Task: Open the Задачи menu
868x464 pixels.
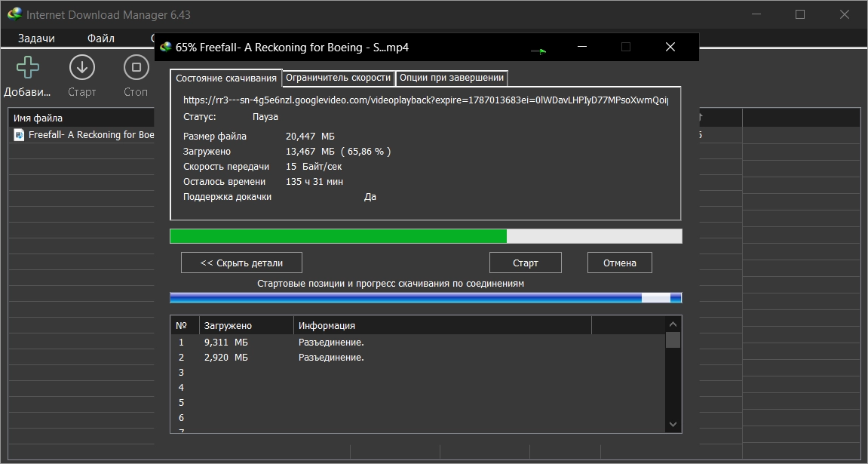Action: click(x=36, y=38)
